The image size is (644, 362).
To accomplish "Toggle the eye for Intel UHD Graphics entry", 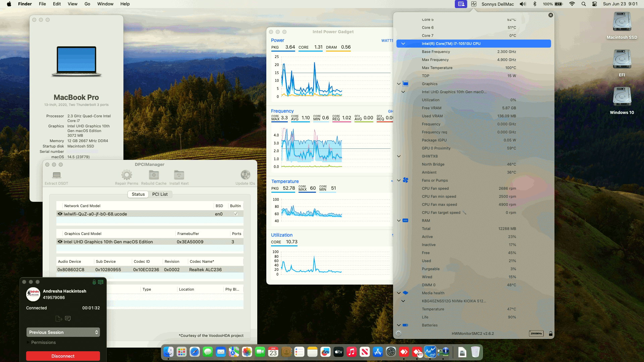I will [60, 242].
